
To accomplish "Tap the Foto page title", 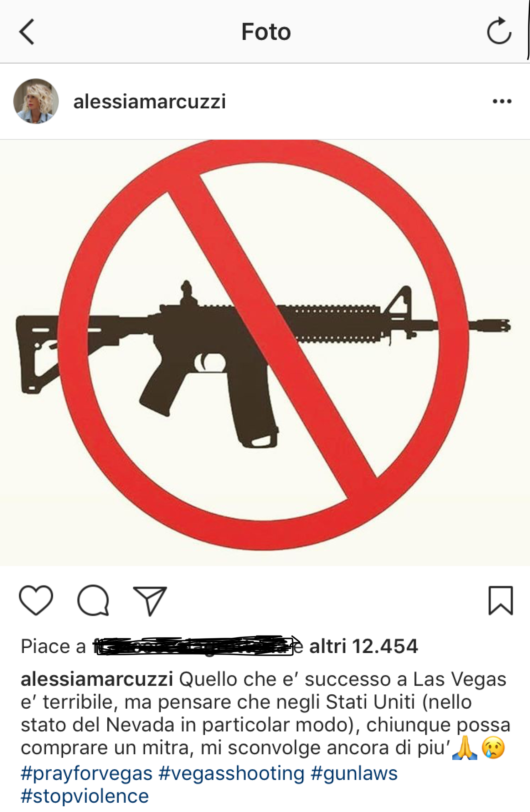I will pos(266,32).
